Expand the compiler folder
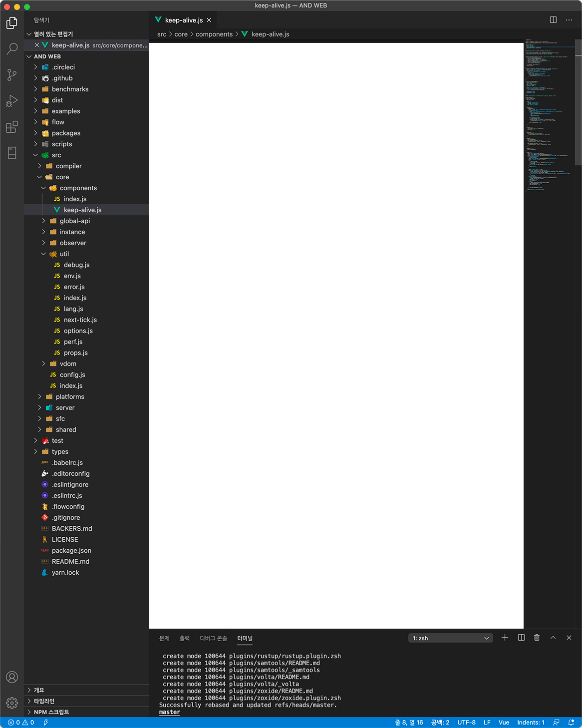Viewport: 582px width, 728px height. (x=68, y=166)
